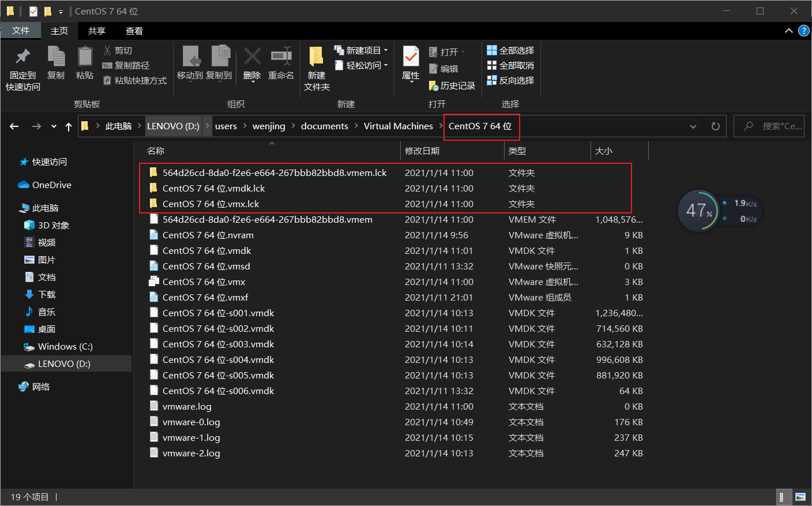Viewport: 812px width, 506px height.
Task: Open the Copy to (复制到) button
Action: 219,63
